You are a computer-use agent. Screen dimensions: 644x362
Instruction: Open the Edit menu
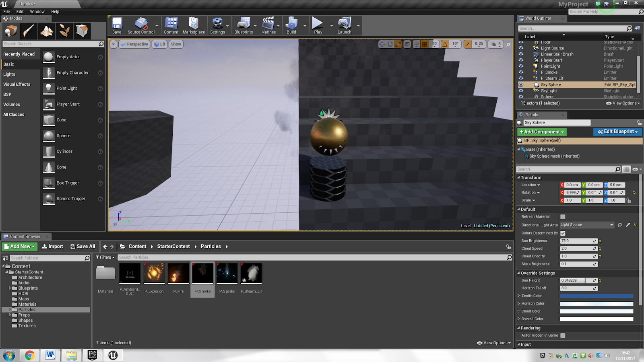(20, 12)
